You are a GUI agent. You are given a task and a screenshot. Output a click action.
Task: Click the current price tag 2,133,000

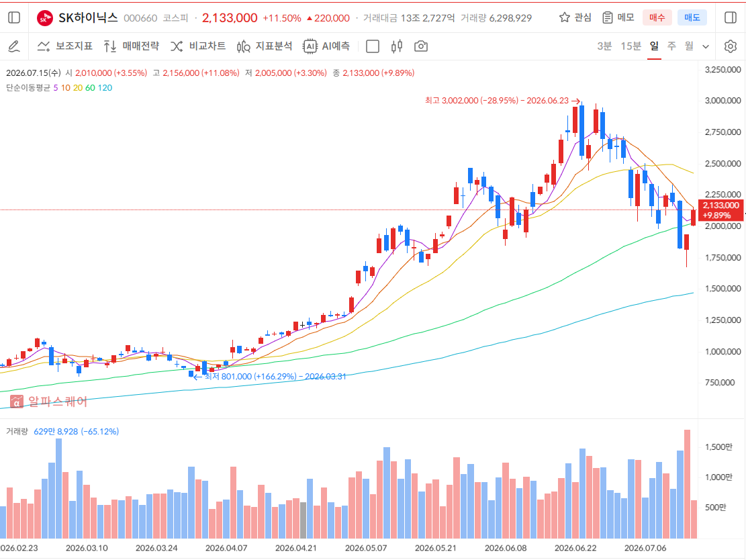(x=720, y=209)
